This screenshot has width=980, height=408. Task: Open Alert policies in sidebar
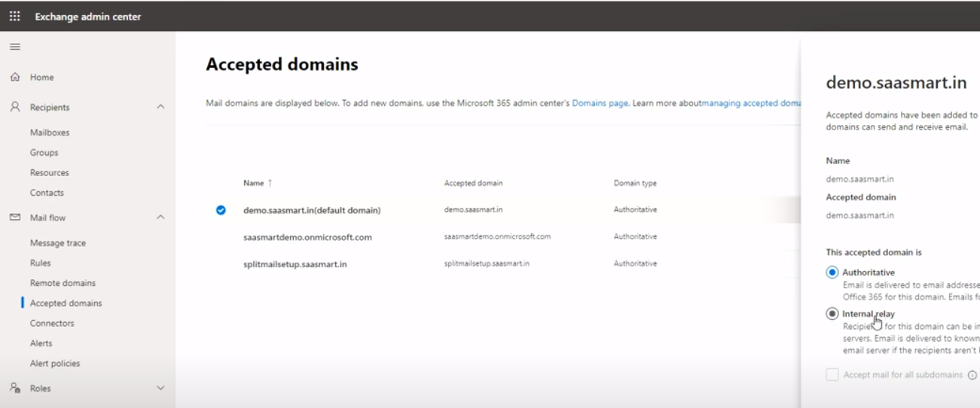point(55,364)
